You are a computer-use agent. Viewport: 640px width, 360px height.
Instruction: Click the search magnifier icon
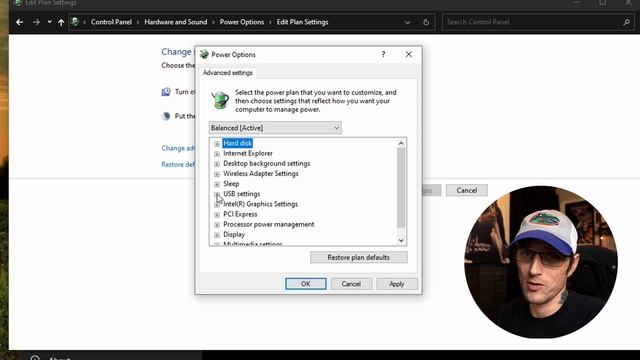(x=626, y=22)
